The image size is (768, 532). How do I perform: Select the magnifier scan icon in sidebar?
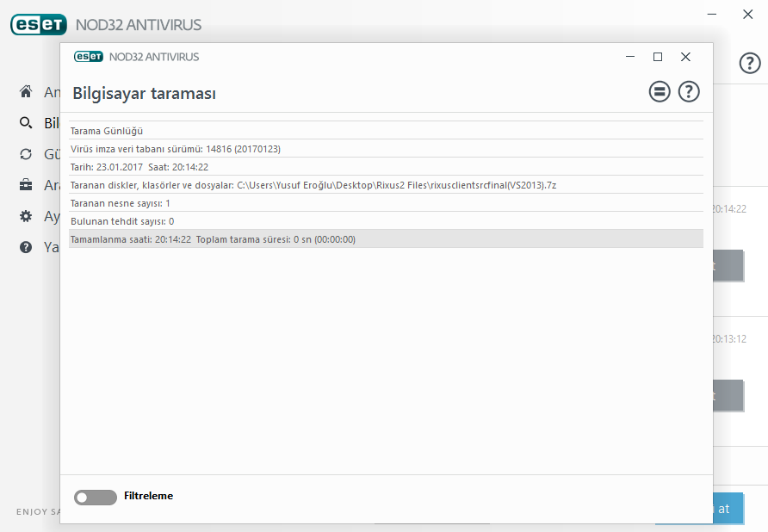(x=26, y=122)
